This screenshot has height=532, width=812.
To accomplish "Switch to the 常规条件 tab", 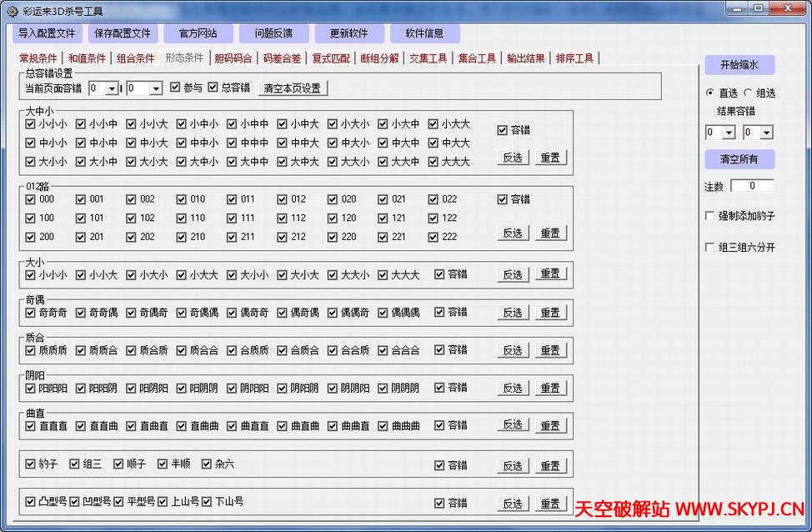I will pyautogui.click(x=38, y=58).
